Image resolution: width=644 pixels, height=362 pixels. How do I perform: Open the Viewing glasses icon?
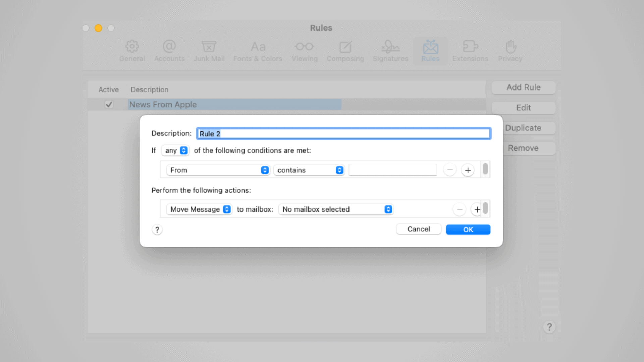click(x=304, y=47)
